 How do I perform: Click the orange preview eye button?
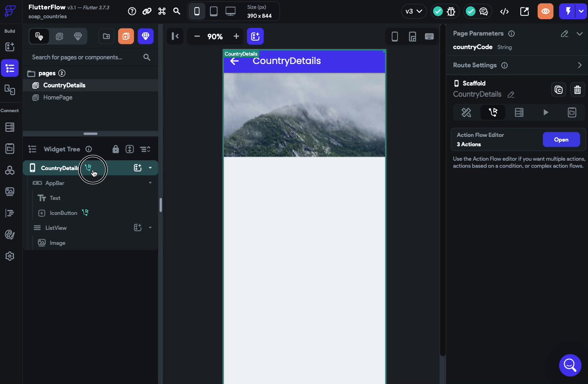546,11
